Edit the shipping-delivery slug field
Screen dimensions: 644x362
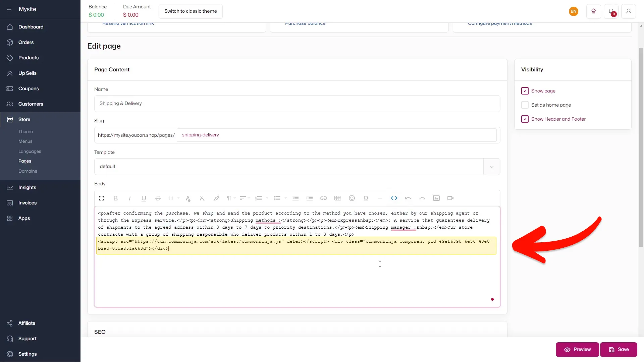(x=336, y=135)
